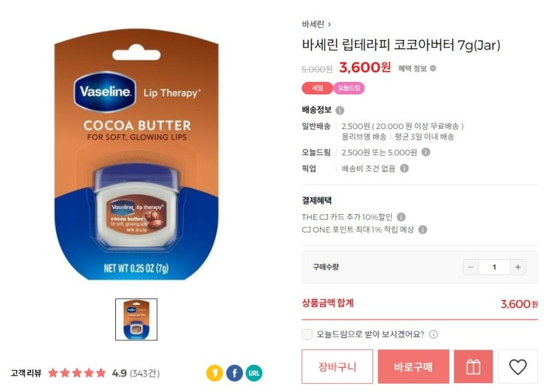549x392 pixels.
Task: Expand 혜택 정보 dropdown arrow
Action: click(433, 68)
